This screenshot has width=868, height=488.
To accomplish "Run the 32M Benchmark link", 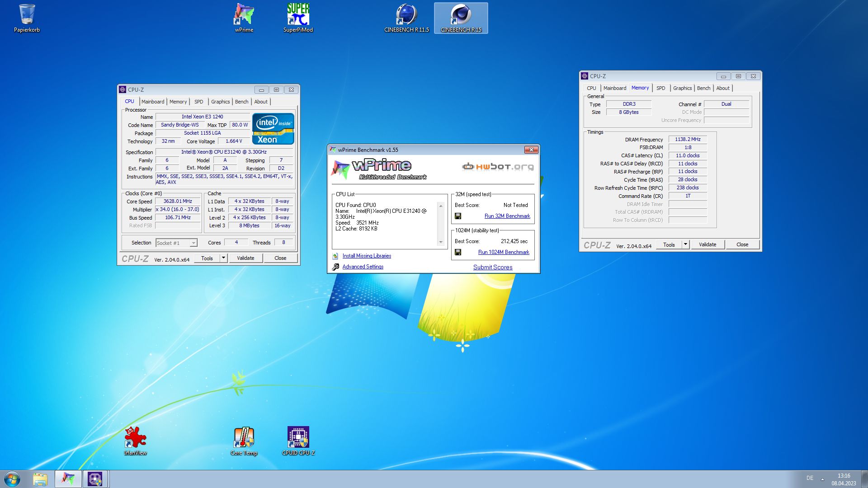I will tap(507, 216).
